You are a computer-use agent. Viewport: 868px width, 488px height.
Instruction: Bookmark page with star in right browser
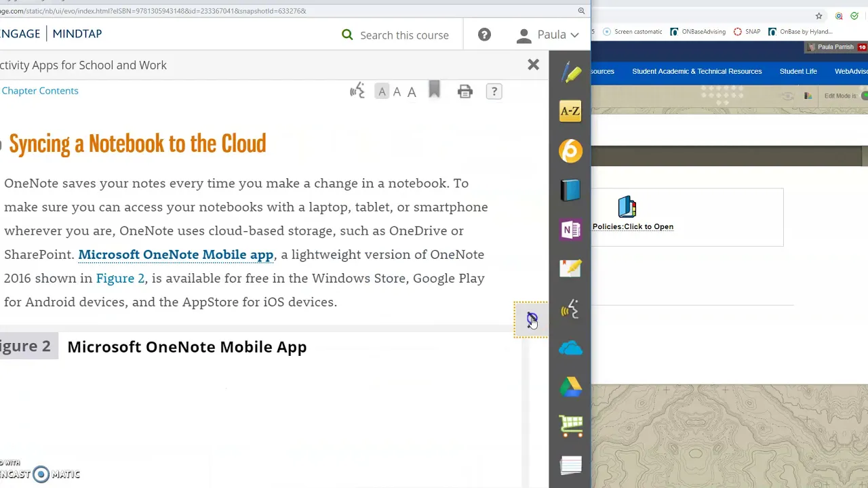tap(818, 16)
